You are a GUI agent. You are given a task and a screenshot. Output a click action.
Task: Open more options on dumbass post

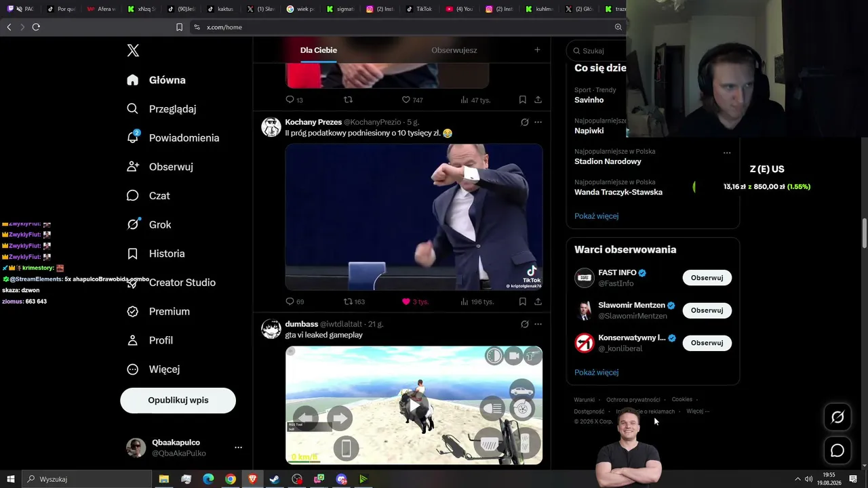538,324
